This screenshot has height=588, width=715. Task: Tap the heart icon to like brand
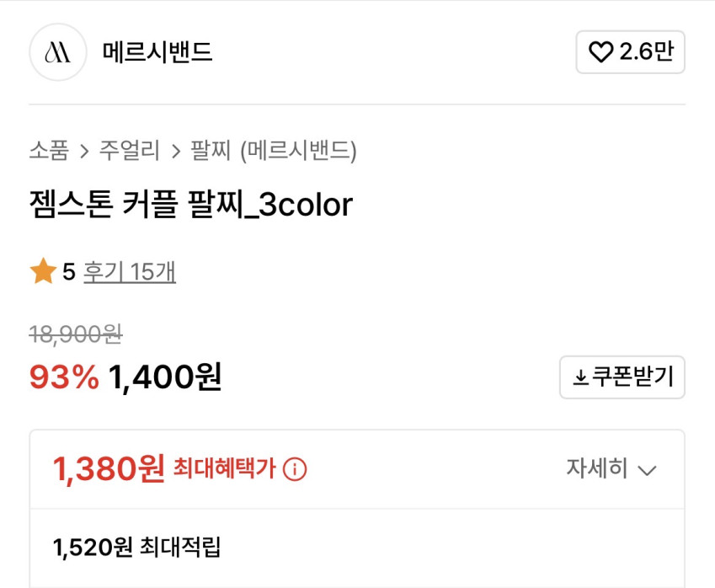pyautogui.click(x=600, y=53)
